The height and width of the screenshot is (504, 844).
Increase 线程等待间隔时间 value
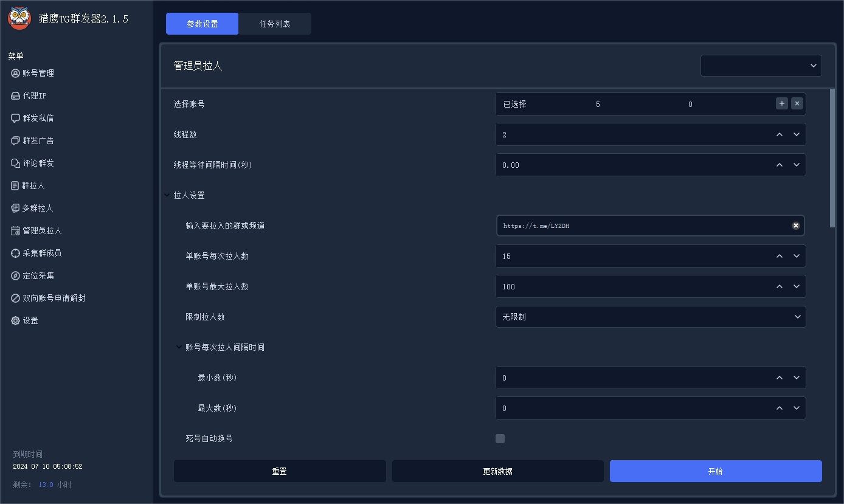(x=780, y=165)
